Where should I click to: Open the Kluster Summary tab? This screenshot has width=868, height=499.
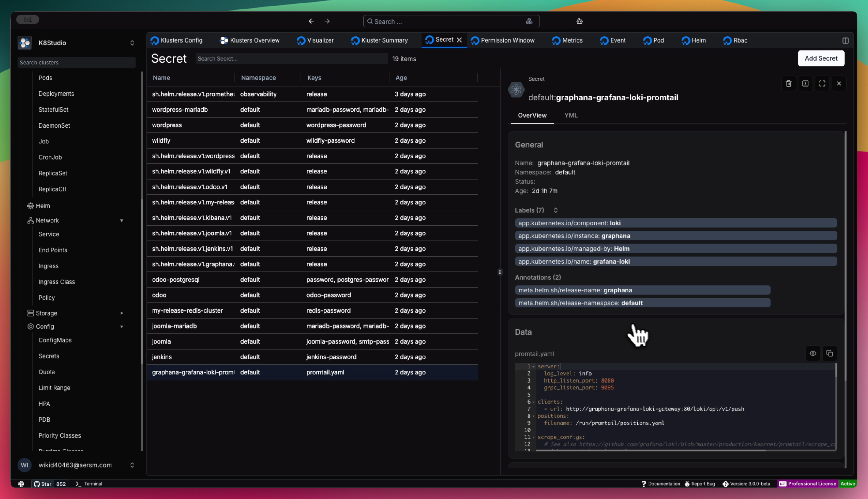(380, 40)
